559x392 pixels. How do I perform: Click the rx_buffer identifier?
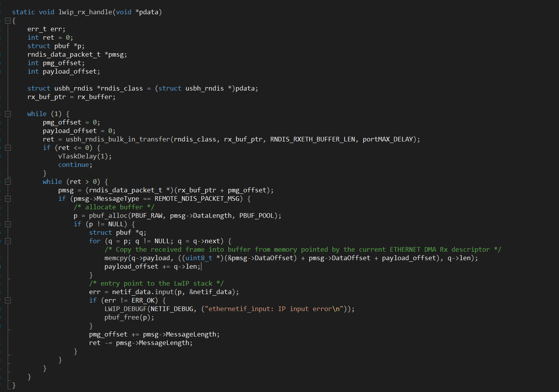pyautogui.click(x=94, y=97)
